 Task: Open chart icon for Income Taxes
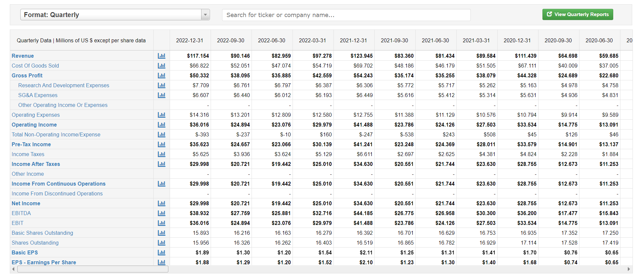(x=161, y=154)
